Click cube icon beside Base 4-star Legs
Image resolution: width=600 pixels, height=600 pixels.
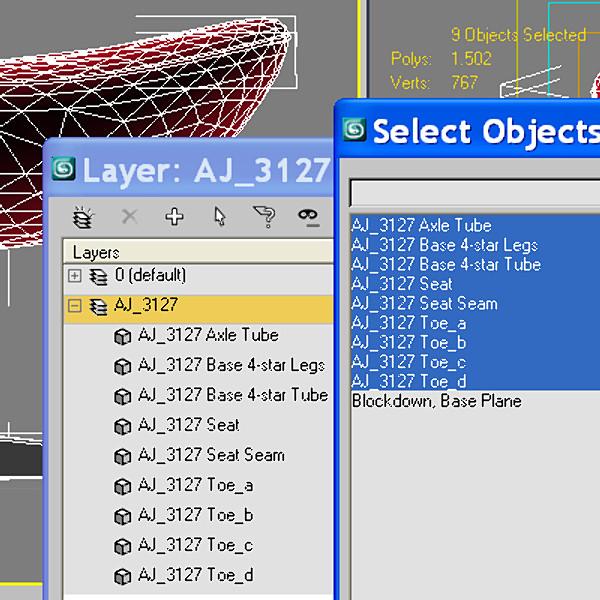click(123, 367)
